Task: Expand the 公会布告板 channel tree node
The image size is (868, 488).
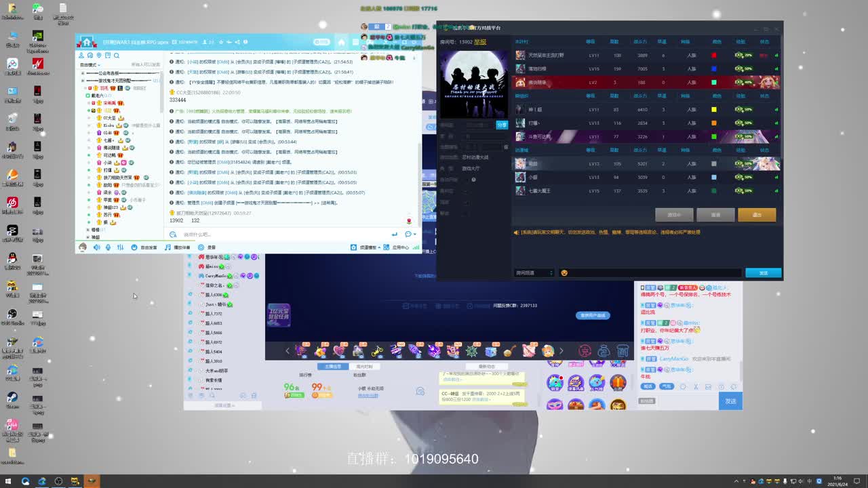Action: 83,73
